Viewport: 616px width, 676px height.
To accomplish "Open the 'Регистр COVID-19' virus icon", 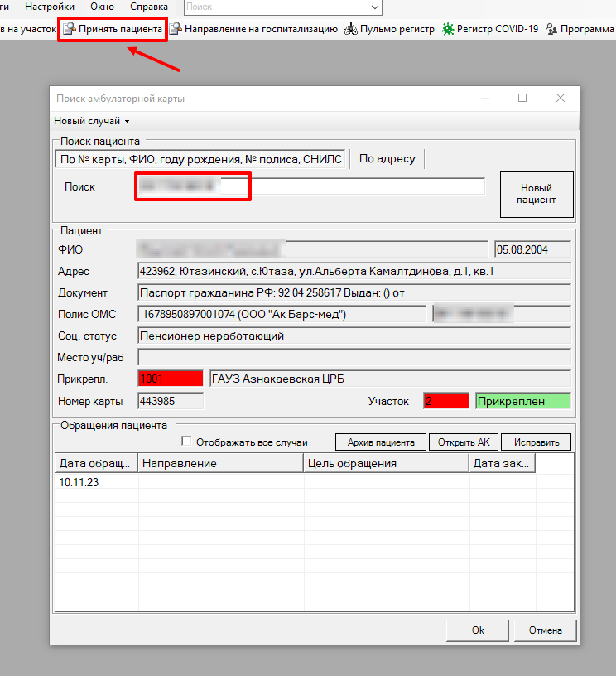I will coord(448,30).
